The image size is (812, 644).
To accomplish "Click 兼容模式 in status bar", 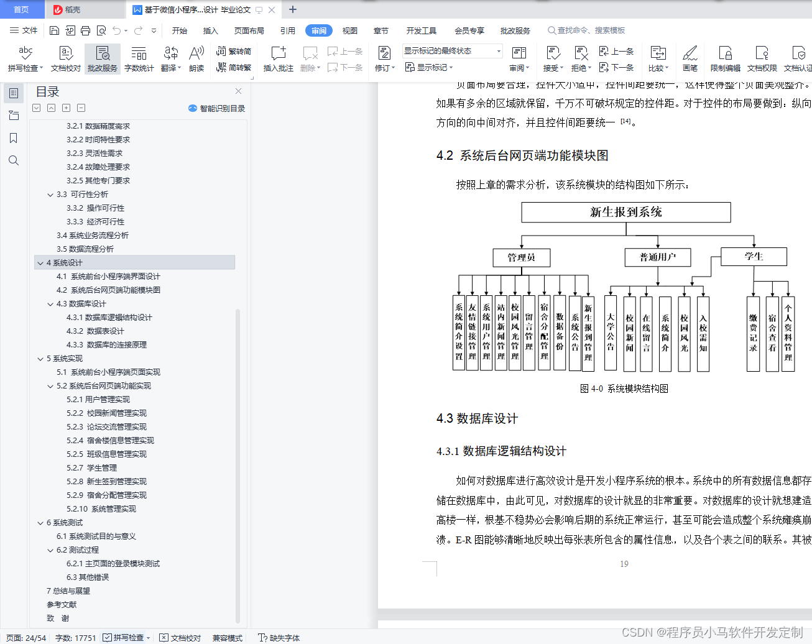I will click(228, 637).
